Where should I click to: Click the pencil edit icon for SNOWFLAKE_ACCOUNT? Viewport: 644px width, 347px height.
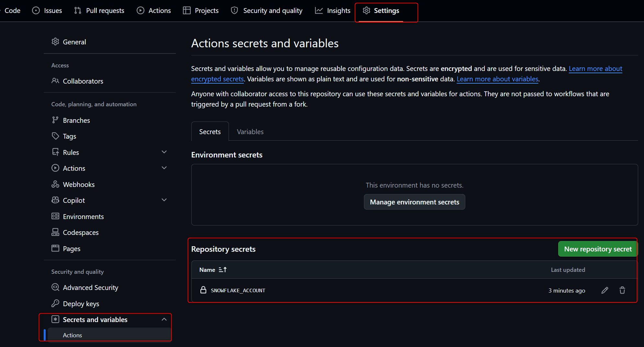click(604, 290)
